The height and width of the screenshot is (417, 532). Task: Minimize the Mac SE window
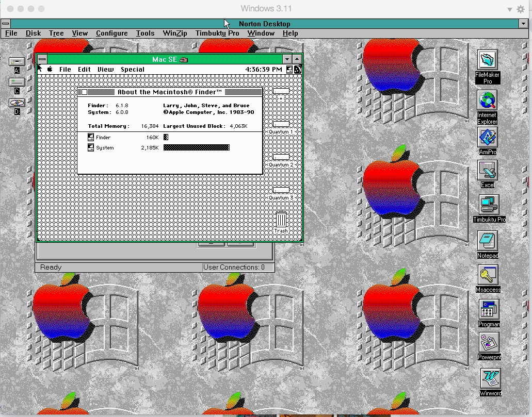point(287,59)
